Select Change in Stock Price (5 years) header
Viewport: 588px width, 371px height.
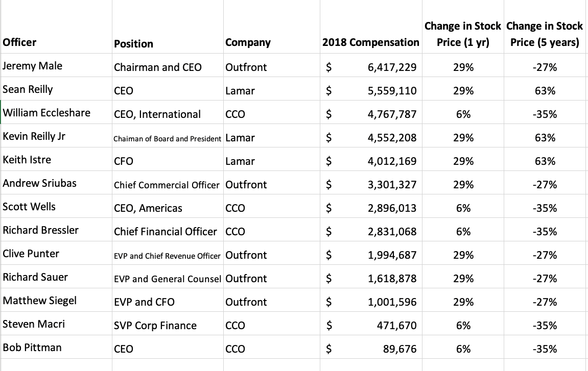tap(545, 34)
